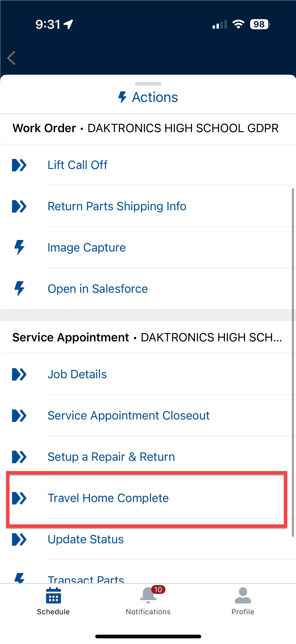This screenshot has height=644, width=296.
Task: Tap the double-chevron icon beside Lift Call Off
Action: [x=19, y=165]
